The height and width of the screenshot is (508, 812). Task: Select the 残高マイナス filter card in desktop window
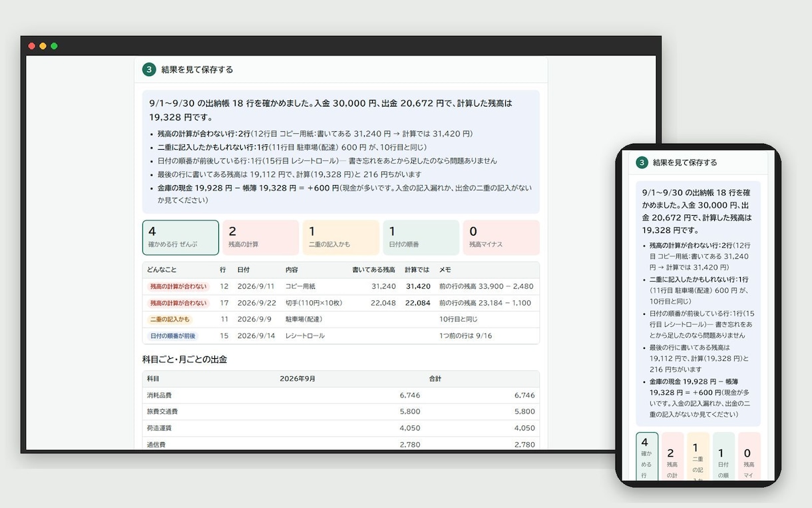pos(501,238)
